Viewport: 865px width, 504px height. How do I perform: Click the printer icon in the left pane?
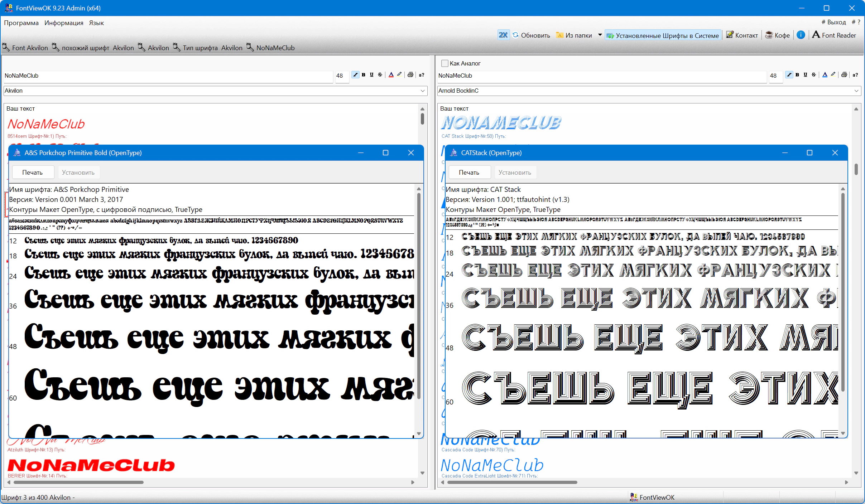click(x=410, y=75)
